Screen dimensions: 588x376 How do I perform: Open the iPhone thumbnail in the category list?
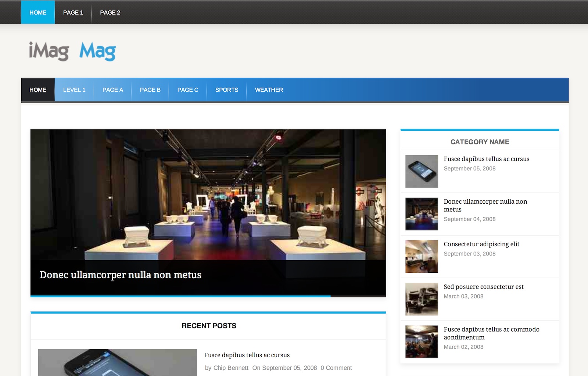pyautogui.click(x=422, y=171)
